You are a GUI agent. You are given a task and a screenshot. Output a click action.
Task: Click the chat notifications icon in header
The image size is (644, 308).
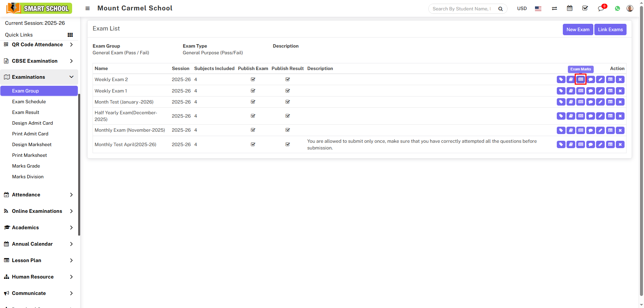pos(601,9)
